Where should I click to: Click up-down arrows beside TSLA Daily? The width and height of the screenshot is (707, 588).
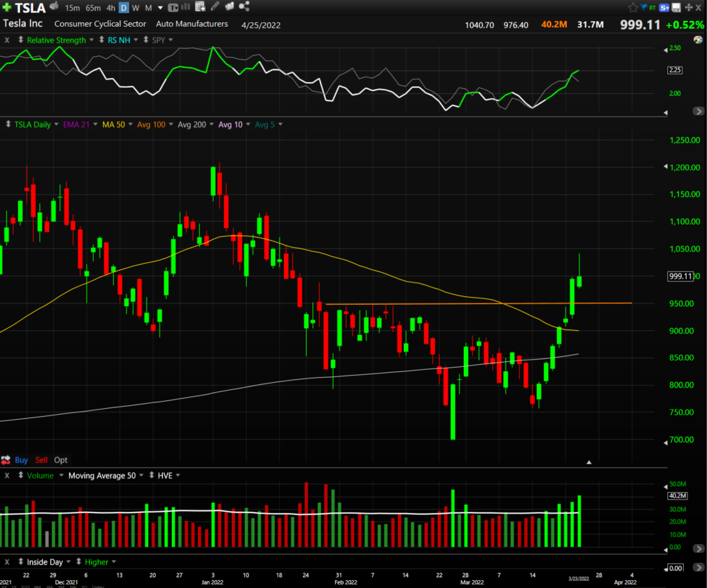(x=8, y=124)
